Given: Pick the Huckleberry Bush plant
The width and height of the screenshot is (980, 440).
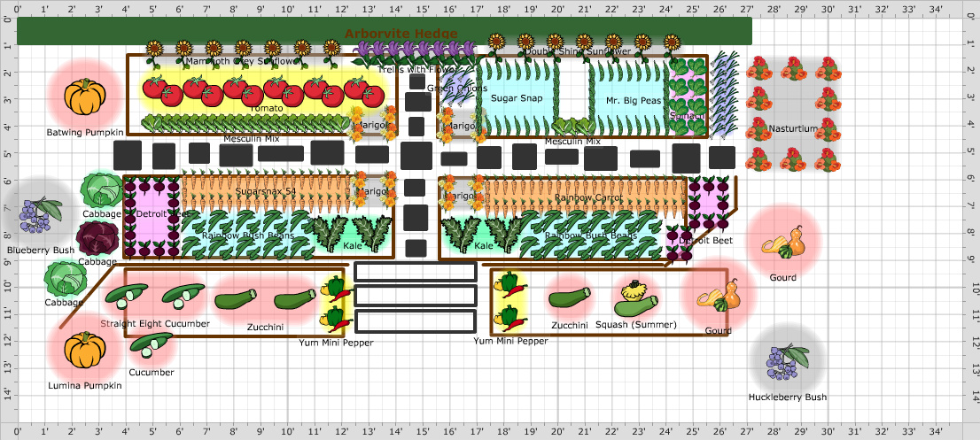Looking at the screenshot, I should coord(788,359).
